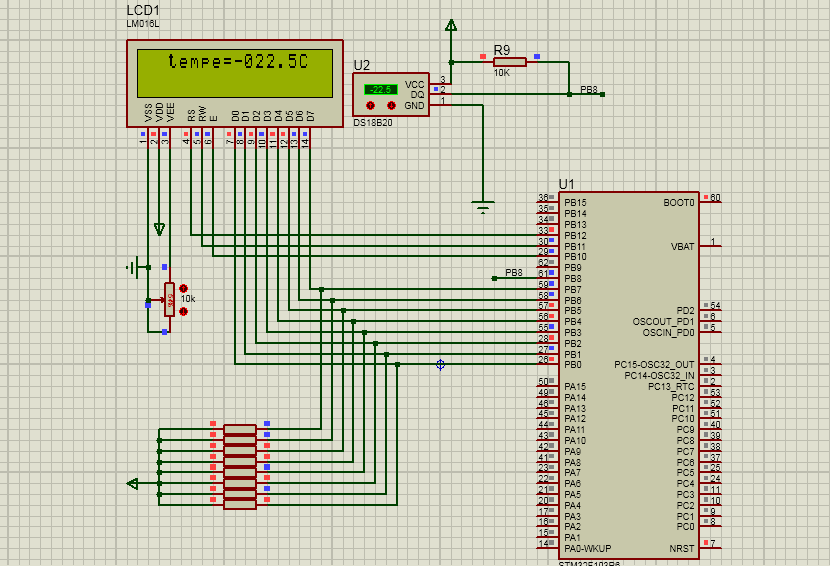Click the PB12 pin label
Screen dimensions: 830x566
click(x=575, y=236)
